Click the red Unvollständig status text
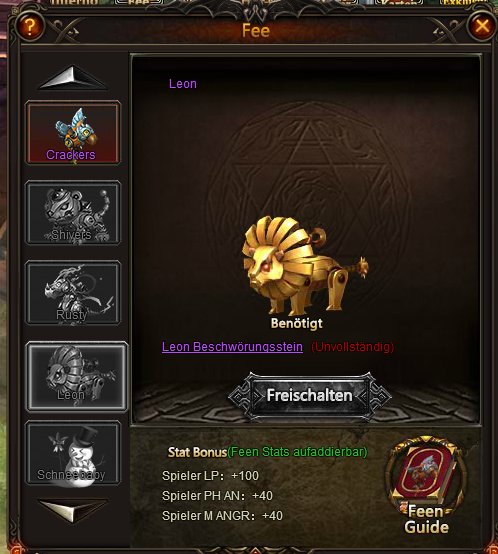The width and height of the screenshot is (498, 554). [x=352, y=347]
